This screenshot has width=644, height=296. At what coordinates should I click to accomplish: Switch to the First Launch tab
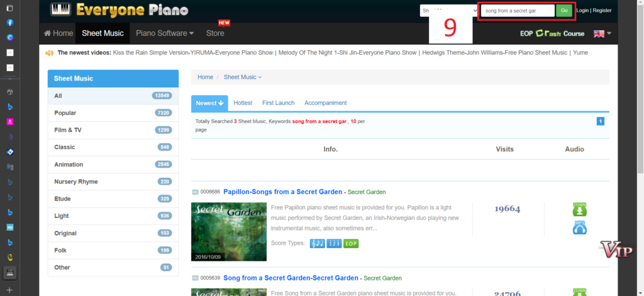click(279, 103)
